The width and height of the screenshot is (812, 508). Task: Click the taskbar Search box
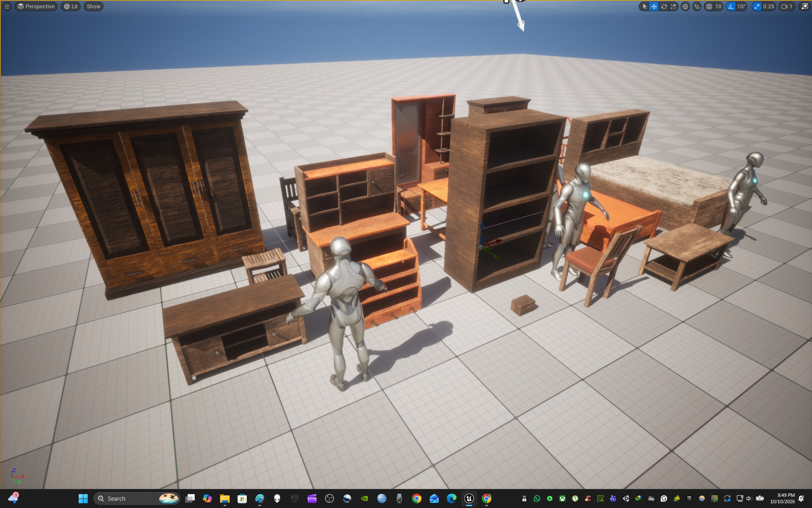click(137, 498)
